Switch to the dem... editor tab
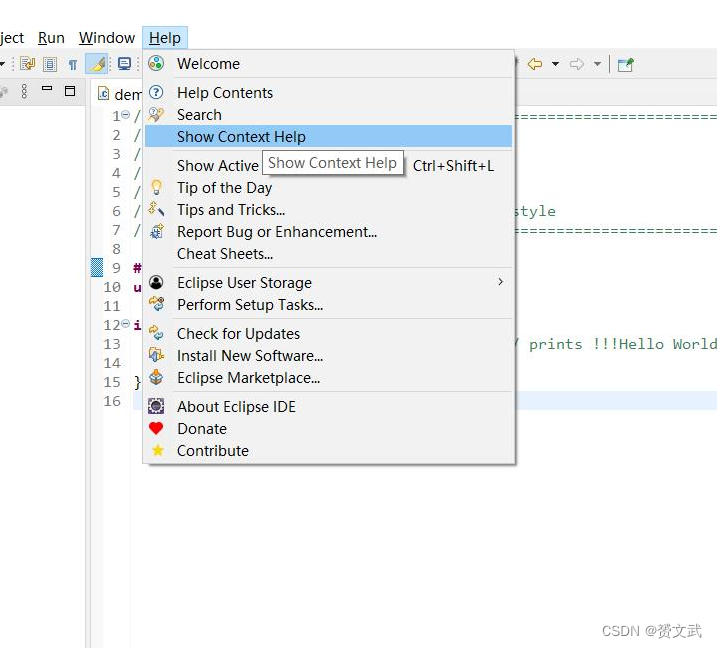 pyautogui.click(x=119, y=94)
